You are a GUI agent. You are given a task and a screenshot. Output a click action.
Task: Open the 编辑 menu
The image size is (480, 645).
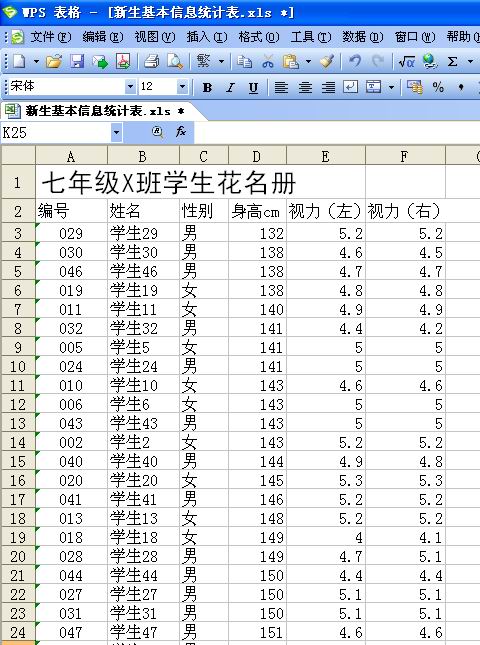point(102,37)
